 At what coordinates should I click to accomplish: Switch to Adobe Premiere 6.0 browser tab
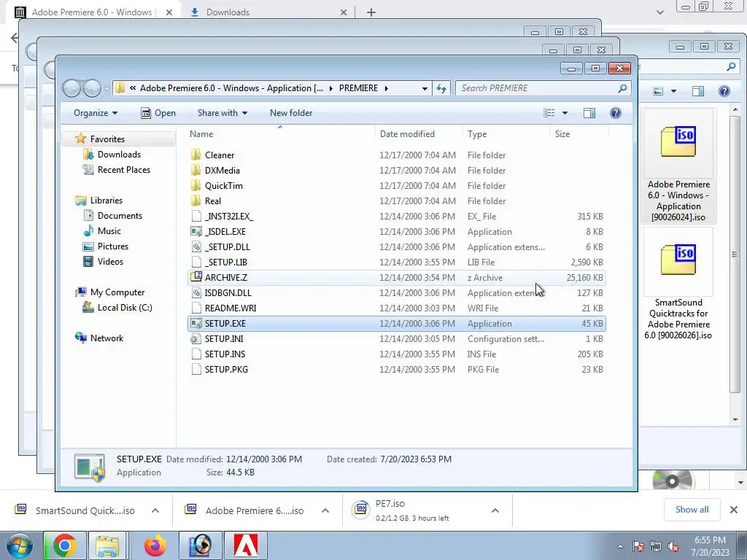(x=94, y=12)
